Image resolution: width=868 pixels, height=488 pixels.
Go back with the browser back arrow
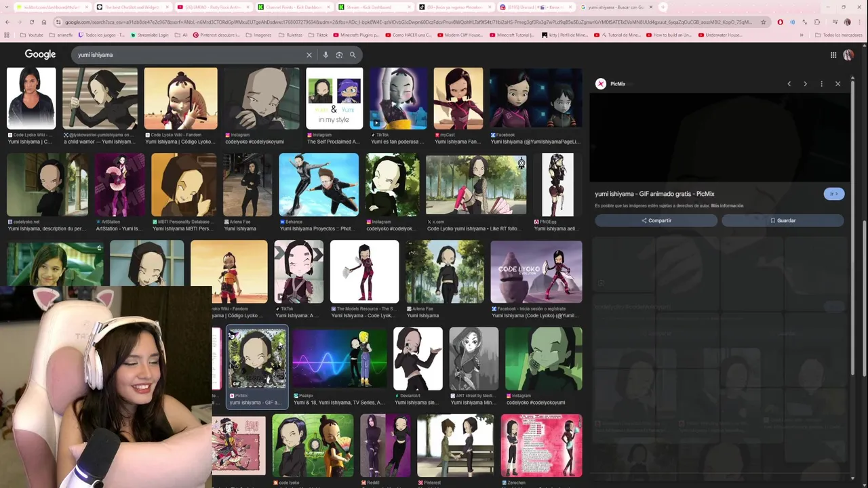point(7,22)
